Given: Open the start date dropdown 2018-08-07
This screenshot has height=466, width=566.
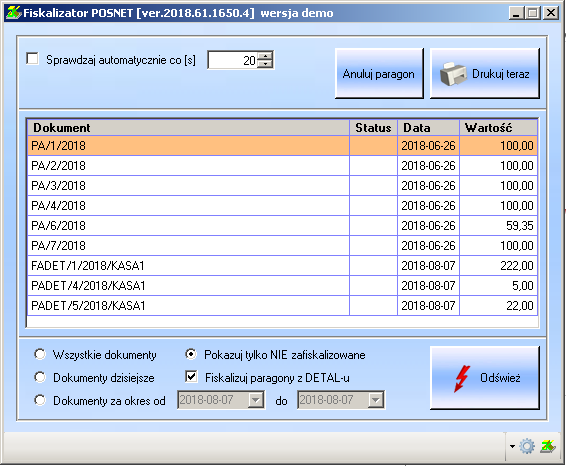Looking at the screenshot, I should point(256,400).
